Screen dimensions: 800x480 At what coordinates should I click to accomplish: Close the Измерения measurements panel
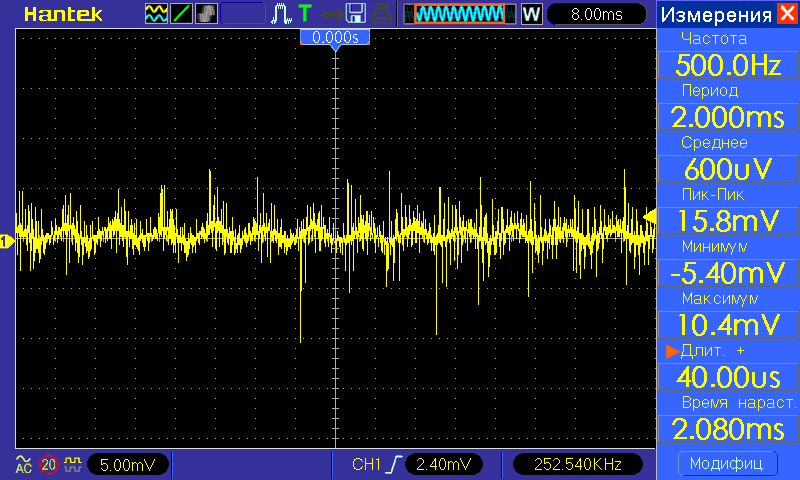point(788,14)
